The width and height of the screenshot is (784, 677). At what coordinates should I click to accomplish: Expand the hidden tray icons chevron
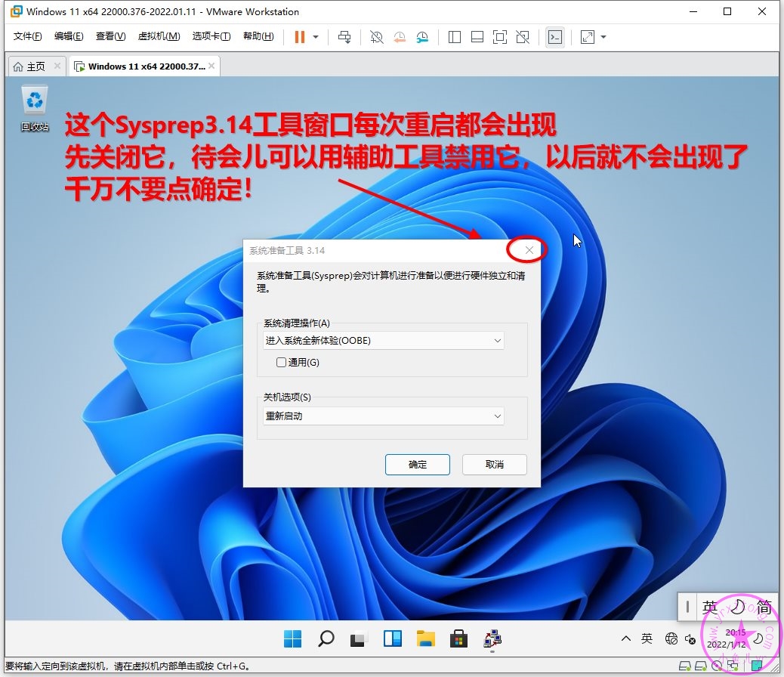pyautogui.click(x=626, y=638)
